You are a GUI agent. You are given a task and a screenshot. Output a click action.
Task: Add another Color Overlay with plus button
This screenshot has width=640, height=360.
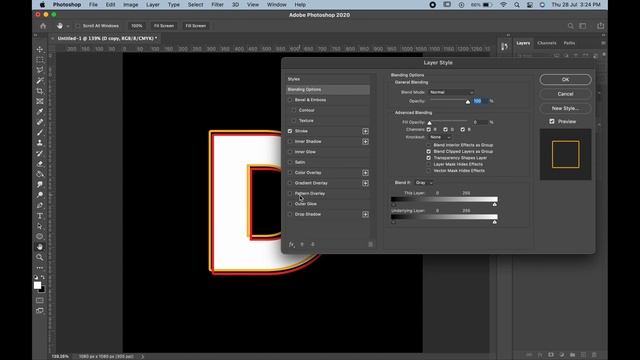click(x=365, y=173)
